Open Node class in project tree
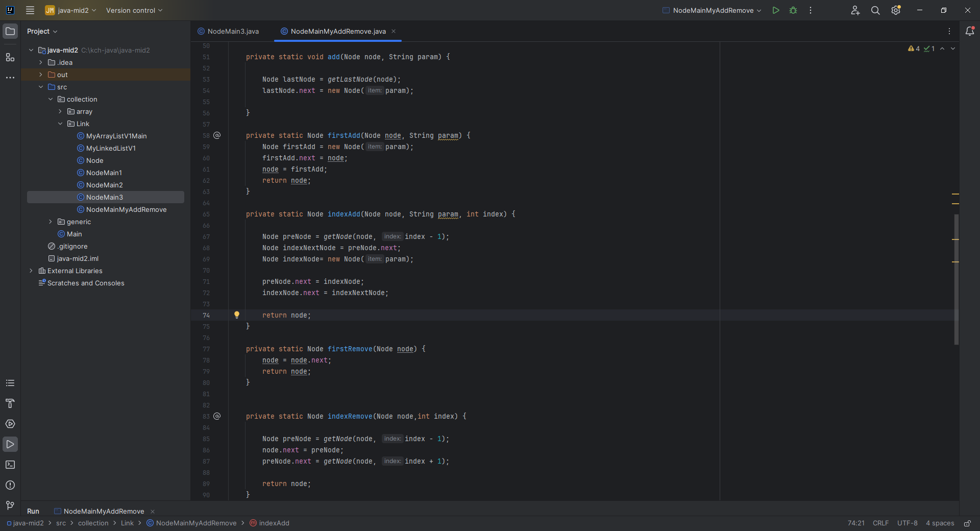This screenshot has width=980, height=531. click(94, 160)
